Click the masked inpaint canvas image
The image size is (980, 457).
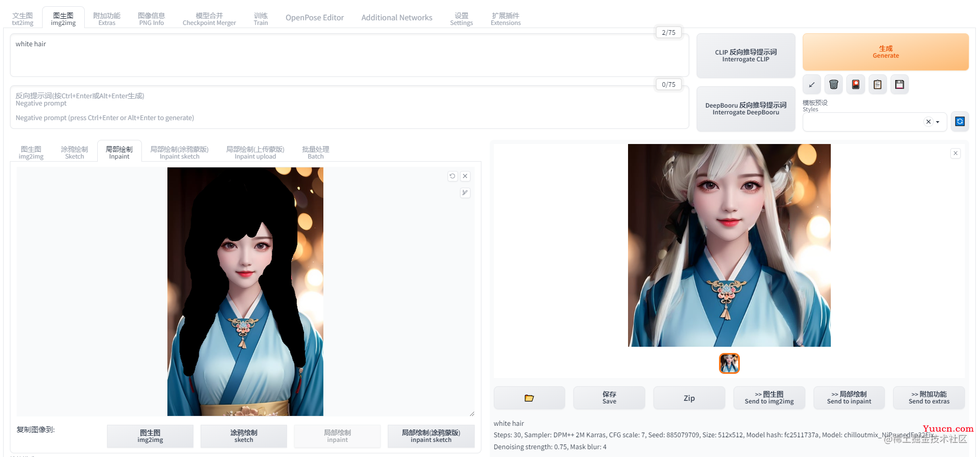click(x=245, y=292)
